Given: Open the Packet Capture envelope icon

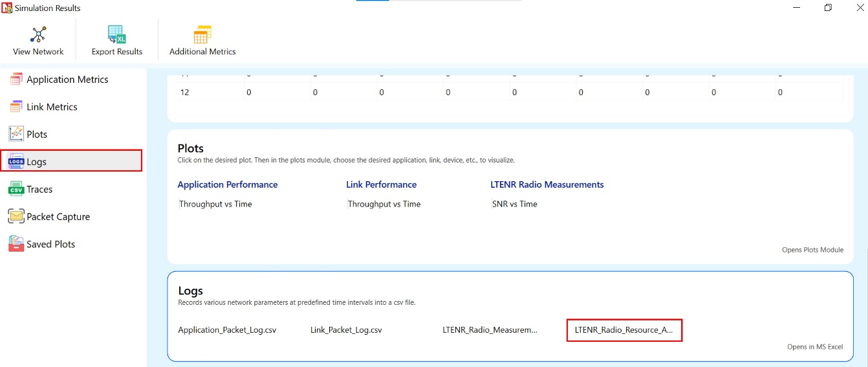Looking at the screenshot, I should pyautogui.click(x=16, y=217).
